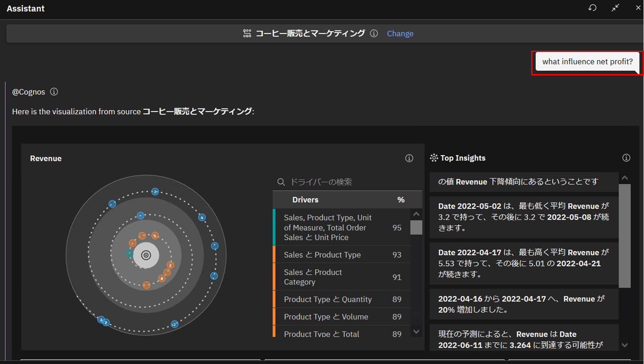
Task: Click the orange driver node labeled 8
Action: [162, 279]
